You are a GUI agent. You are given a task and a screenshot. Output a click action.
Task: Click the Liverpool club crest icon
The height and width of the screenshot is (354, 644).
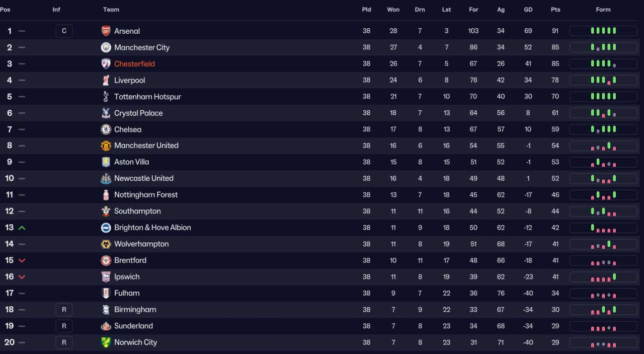pos(106,80)
